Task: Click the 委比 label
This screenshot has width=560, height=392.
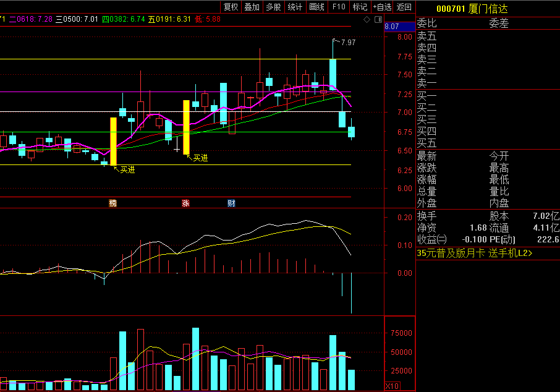Action: pyautogui.click(x=426, y=23)
